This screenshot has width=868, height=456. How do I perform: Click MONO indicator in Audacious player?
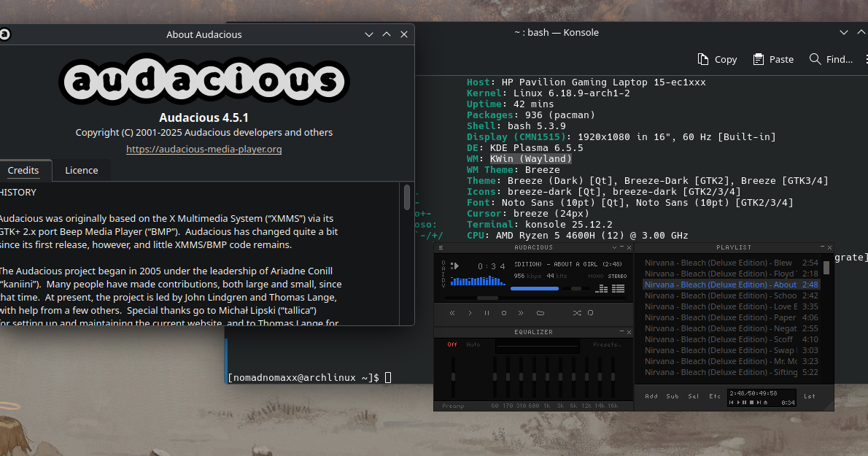(596, 276)
